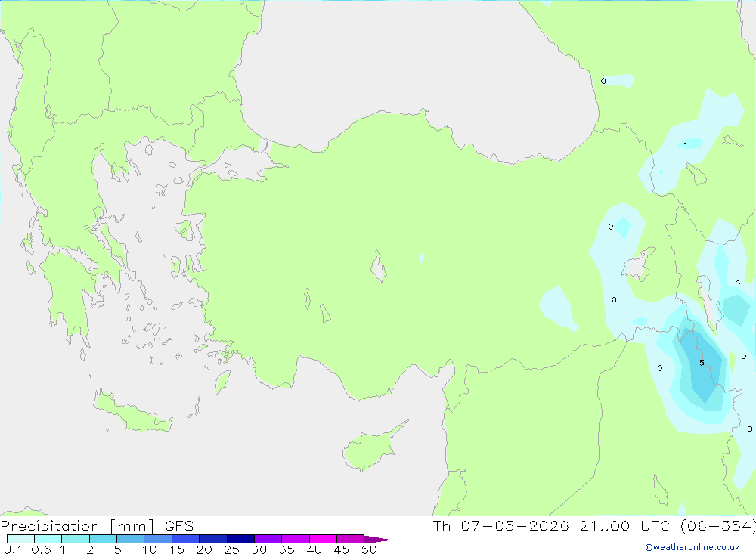The height and width of the screenshot is (554, 756).
Task: Click the above-50 arrow tip of legend
Action: click(378, 539)
